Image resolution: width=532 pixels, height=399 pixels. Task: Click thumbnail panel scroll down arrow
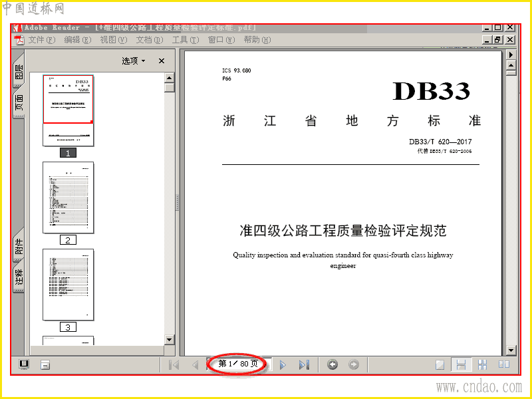(x=170, y=339)
